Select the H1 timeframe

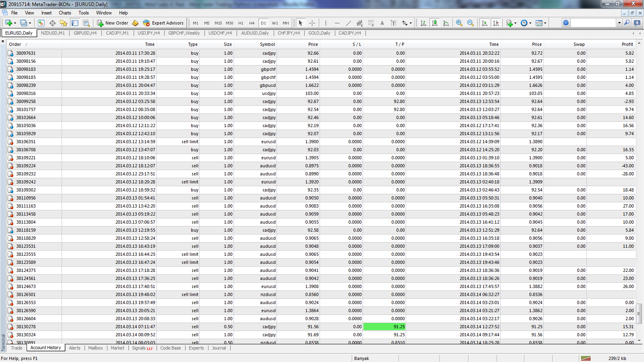[241, 23]
